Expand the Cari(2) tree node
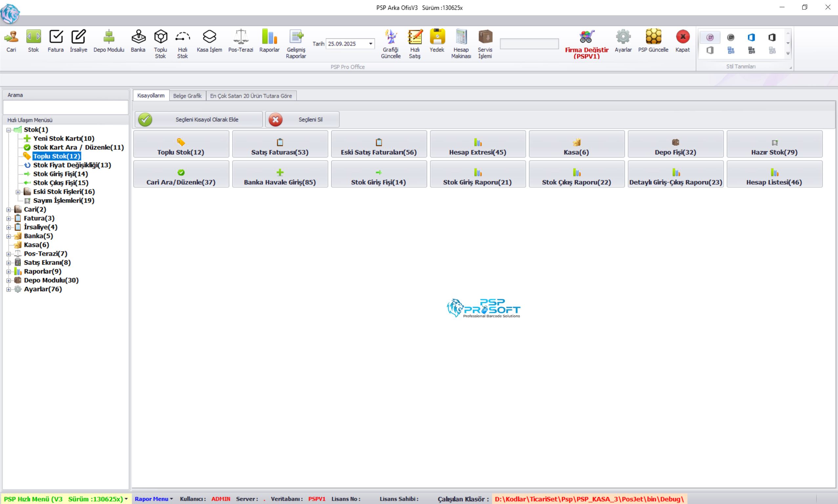The image size is (838, 504). click(9, 210)
